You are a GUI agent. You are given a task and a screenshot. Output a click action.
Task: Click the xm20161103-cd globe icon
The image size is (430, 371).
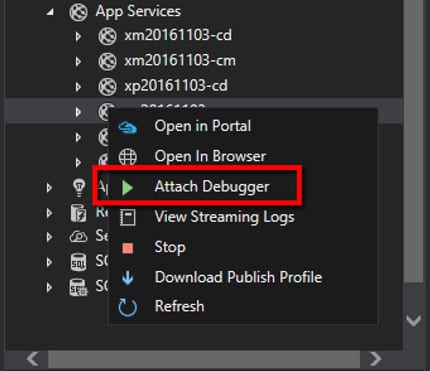coord(107,36)
